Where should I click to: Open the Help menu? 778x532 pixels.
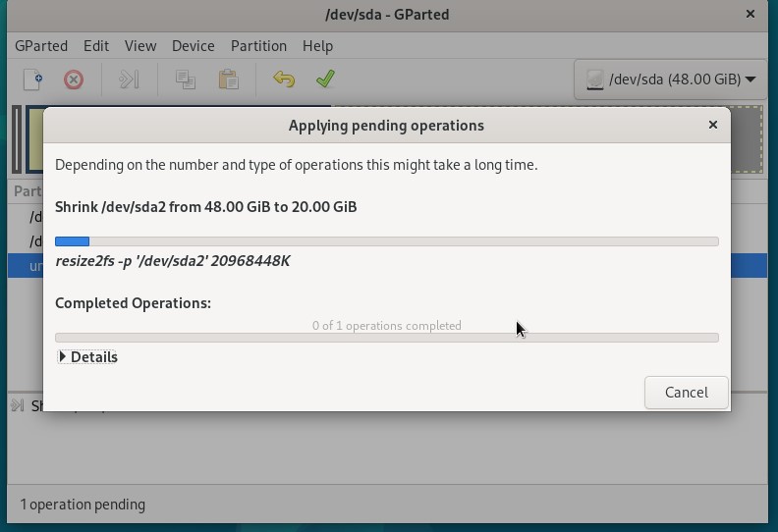click(x=317, y=46)
